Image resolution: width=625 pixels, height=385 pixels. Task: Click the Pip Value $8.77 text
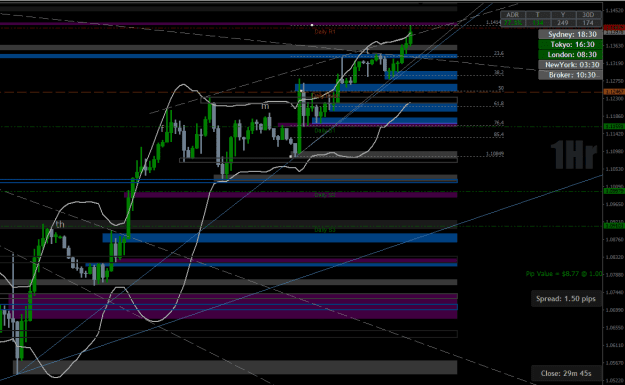(563, 274)
